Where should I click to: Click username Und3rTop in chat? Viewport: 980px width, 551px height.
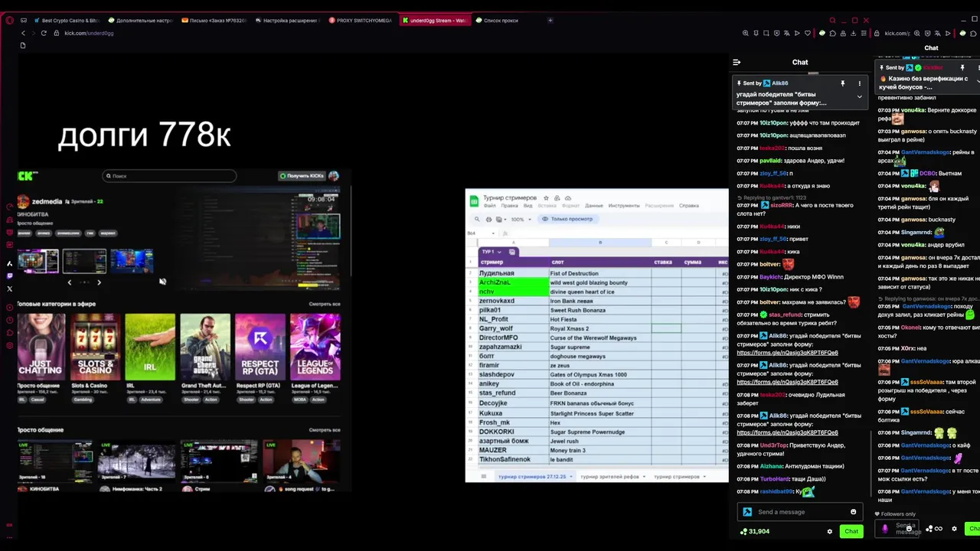(x=773, y=445)
